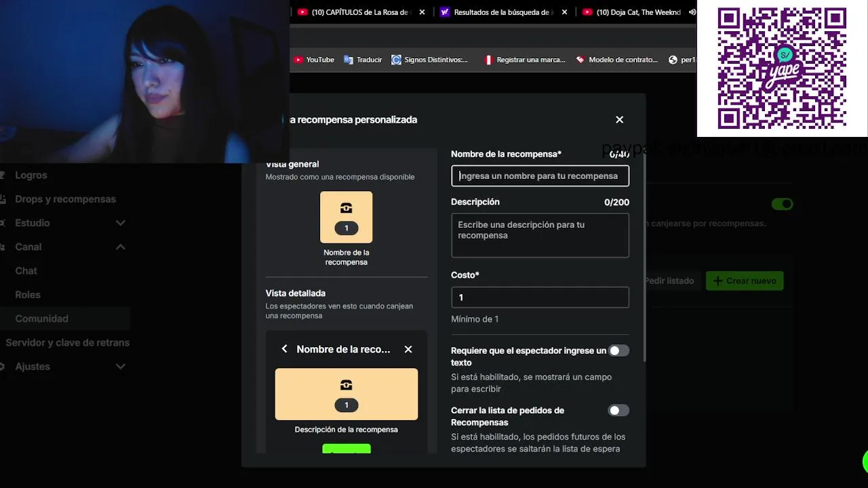The height and width of the screenshot is (488, 868).
Task: Click the Pedir listado button
Action: tap(670, 281)
